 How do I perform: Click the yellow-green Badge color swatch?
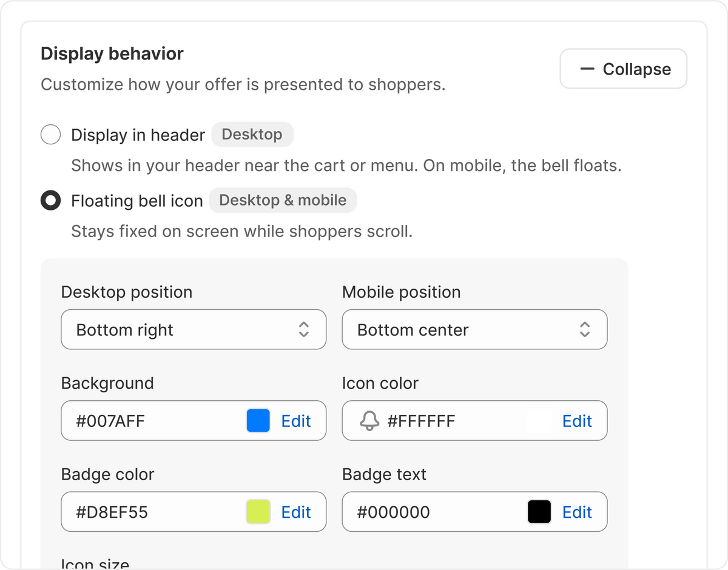(258, 512)
